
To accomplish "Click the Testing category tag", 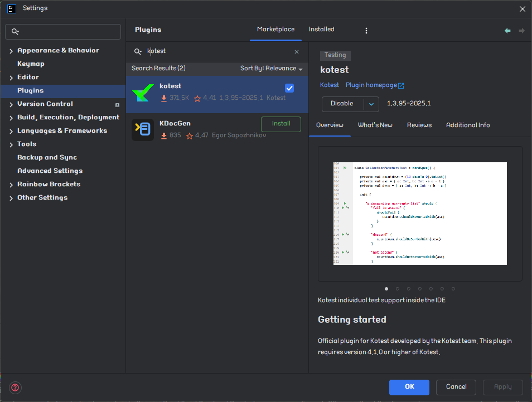I will click(x=335, y=55).
